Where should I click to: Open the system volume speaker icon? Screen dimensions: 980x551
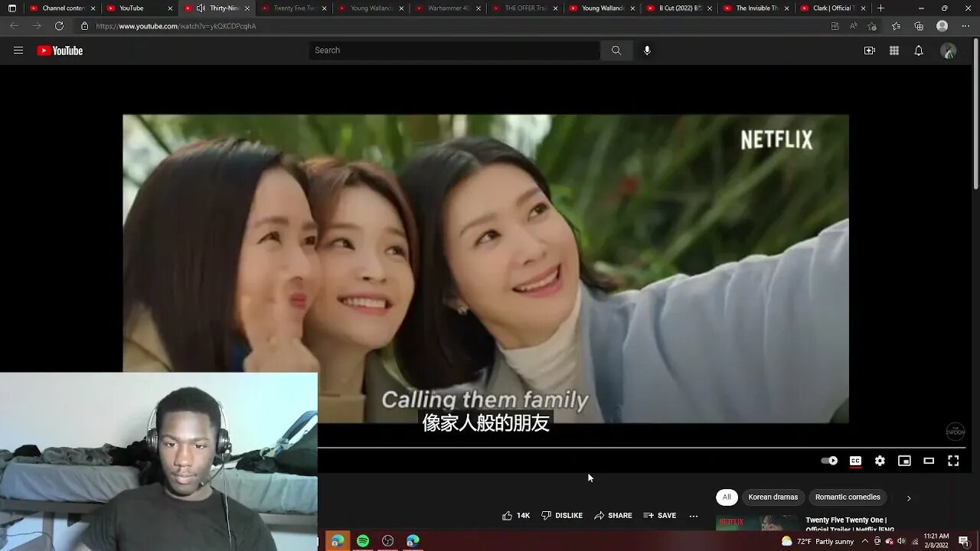click(x=901, y=541)
